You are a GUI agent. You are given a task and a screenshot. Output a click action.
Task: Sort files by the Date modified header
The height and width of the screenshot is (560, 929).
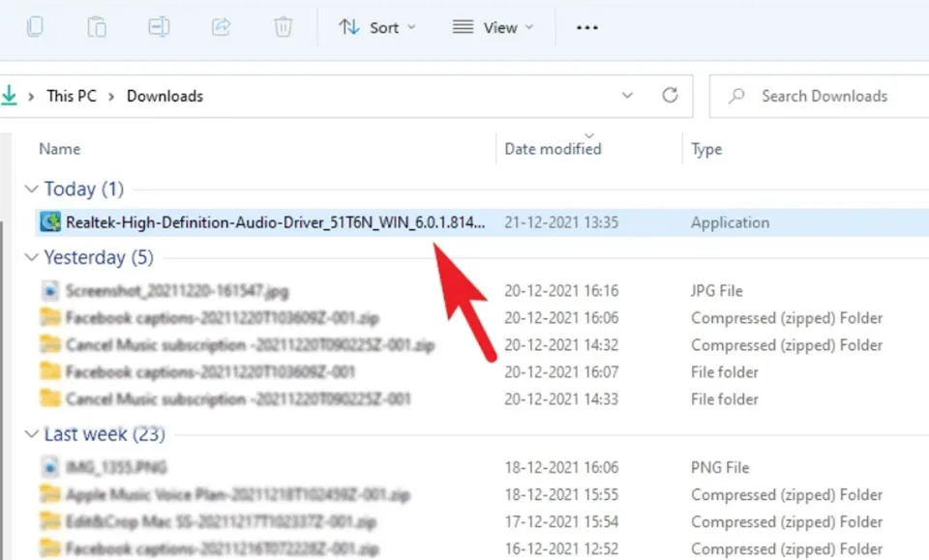click(552, 148)
